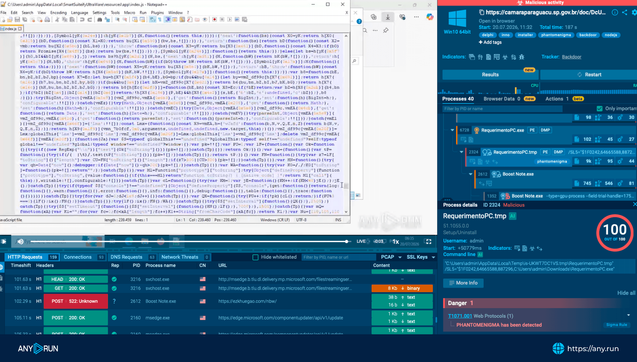
Task: Open the PCAP dropdown
Action: [x=391, y=257]
